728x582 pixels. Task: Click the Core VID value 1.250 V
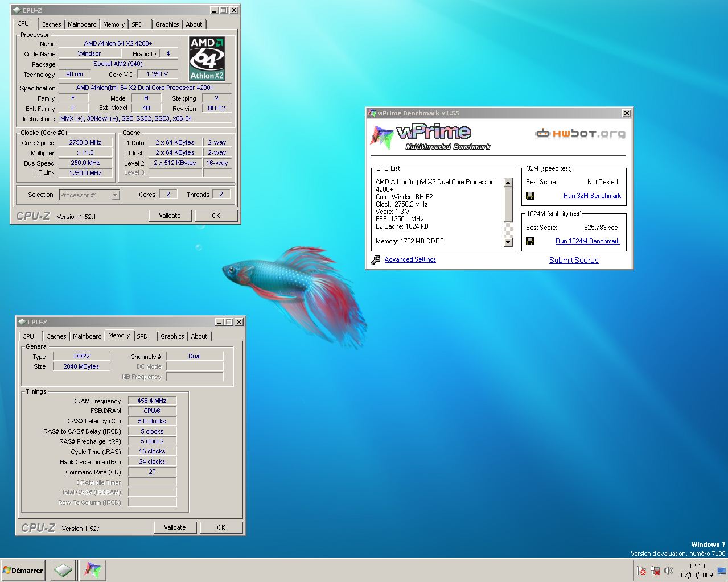pyautogui.click(x=157, y=74)
